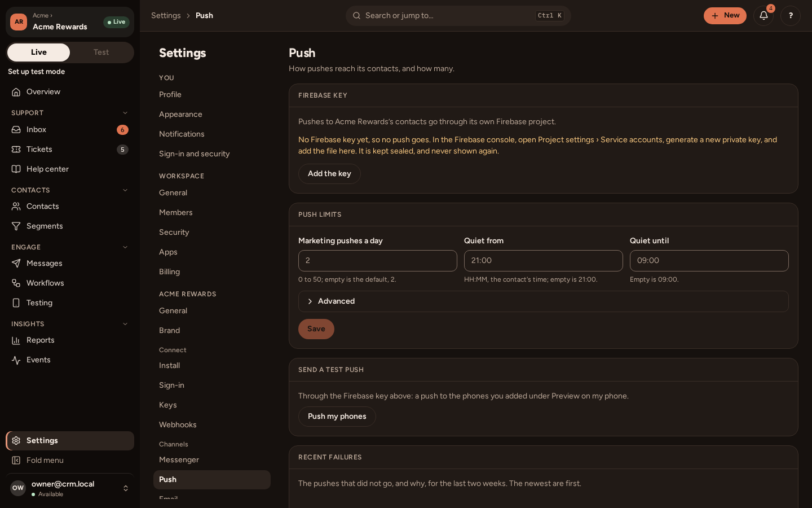Open the Acme Rewards workspace switcher
812x508 pixels.
pyautogui.click(x=70, y=22)
